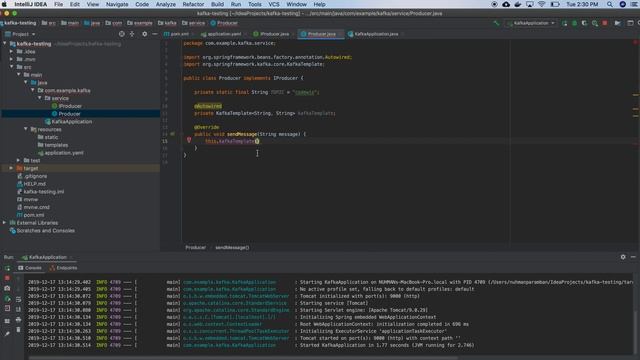Stop the application with red toolbar square
Screen dimensions: 640x360
pyautogui.click(x=605, y=23)
